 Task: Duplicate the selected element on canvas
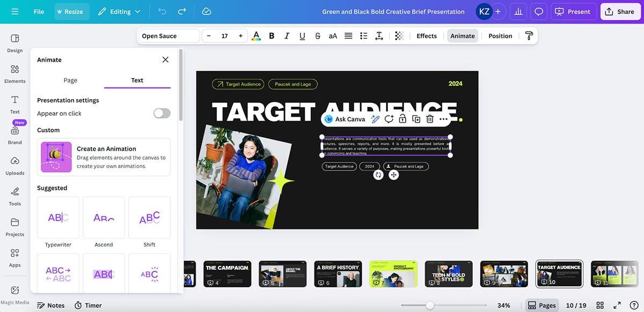click(x=415, y=119)
